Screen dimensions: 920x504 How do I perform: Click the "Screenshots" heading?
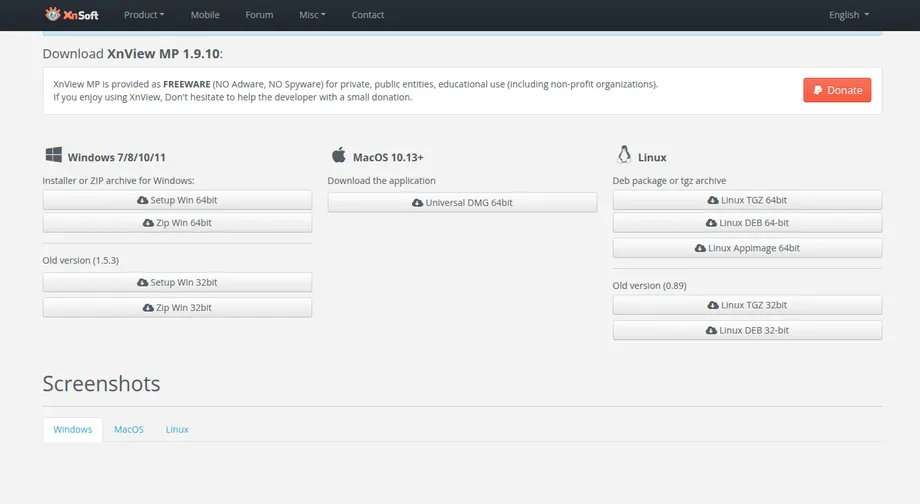101,384
